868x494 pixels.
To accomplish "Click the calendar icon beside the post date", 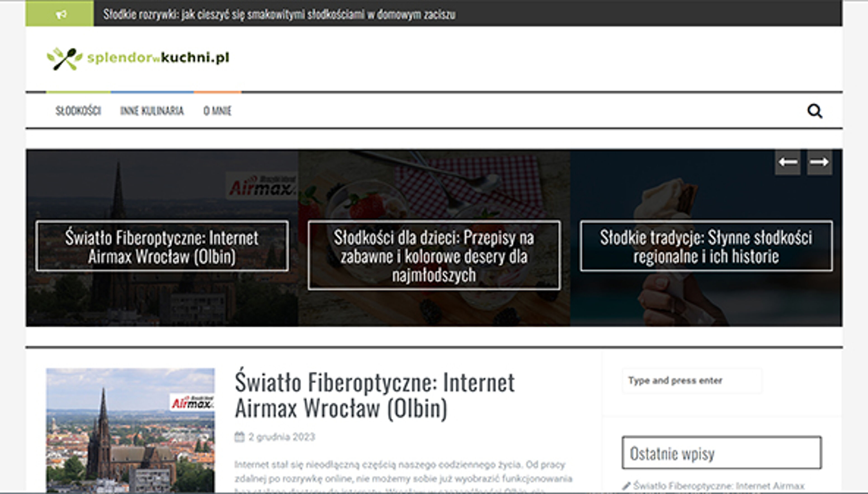I will (240, 438).
